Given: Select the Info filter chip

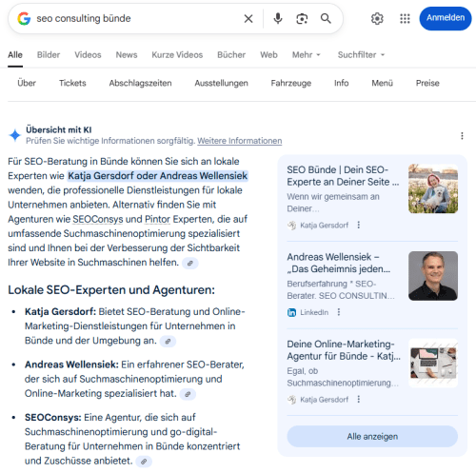Looking at the screenshot, I should click(x=341, y=83).
